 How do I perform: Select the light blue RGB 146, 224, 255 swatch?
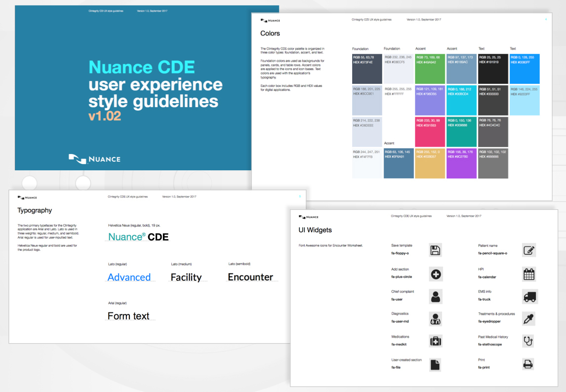(x=525, y=100)
